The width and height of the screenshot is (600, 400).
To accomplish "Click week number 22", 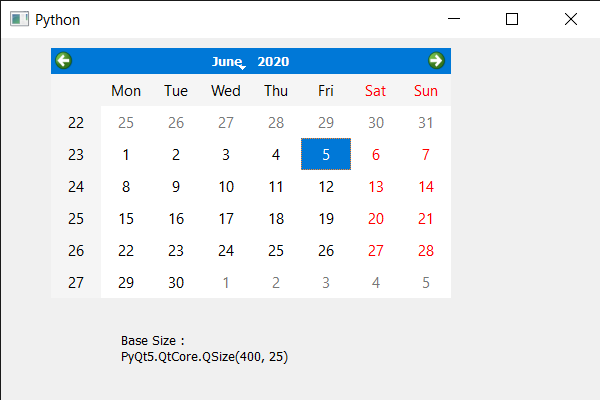I will [x=76, y=123].
